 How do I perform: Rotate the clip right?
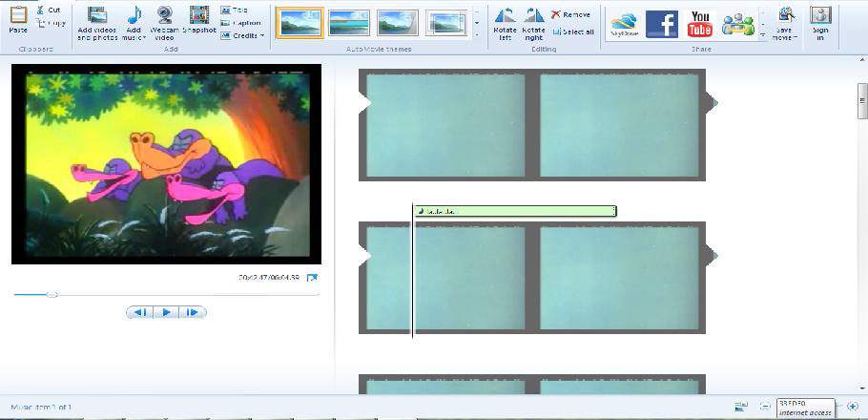533,24
